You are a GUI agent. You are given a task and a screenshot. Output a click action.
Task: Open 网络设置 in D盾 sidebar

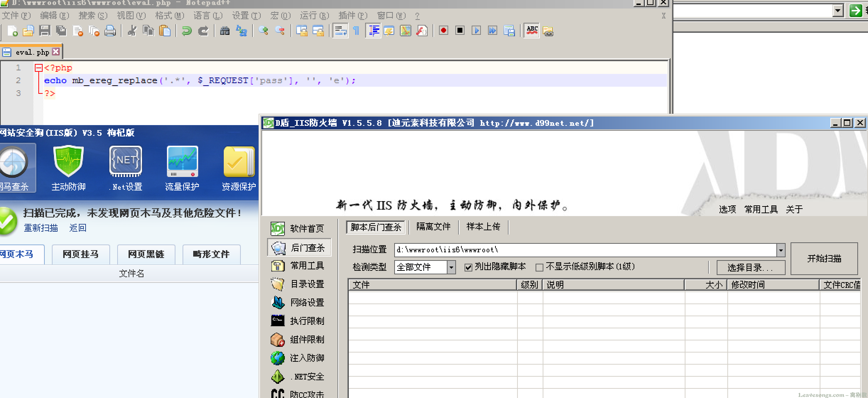[x=299, y=303]
